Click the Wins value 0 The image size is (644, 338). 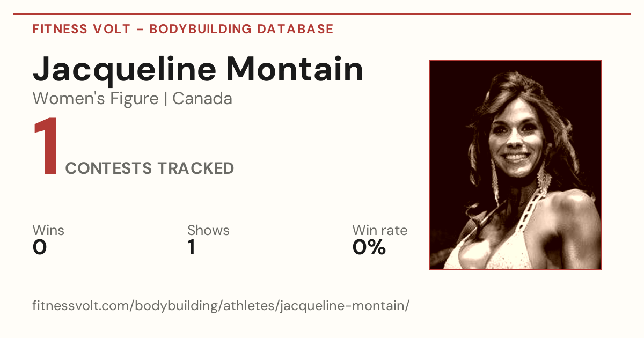pyautogui.click(x=40, y=247)
